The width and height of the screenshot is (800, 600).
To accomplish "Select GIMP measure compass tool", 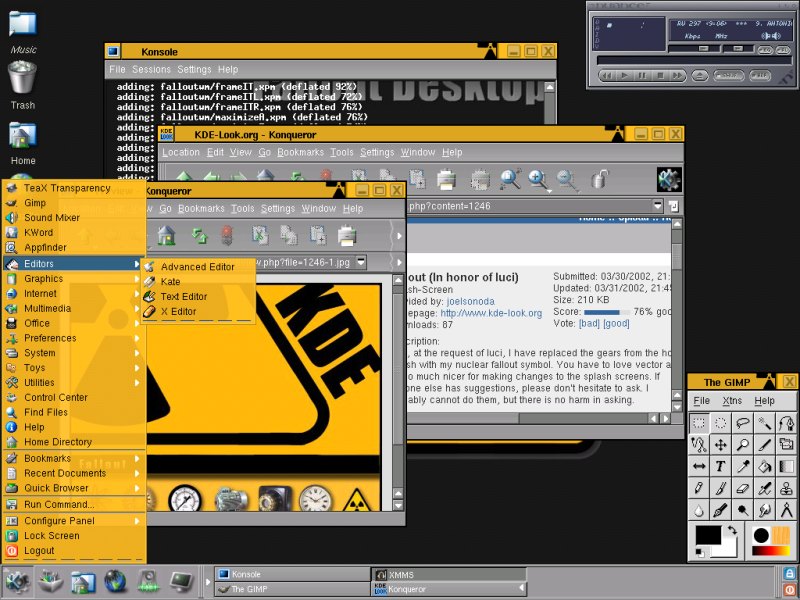I will tap(786, 510).
